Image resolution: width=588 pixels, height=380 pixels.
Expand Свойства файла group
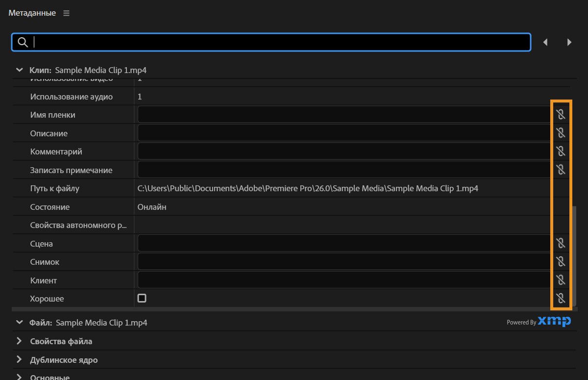[x=19, y=341]
